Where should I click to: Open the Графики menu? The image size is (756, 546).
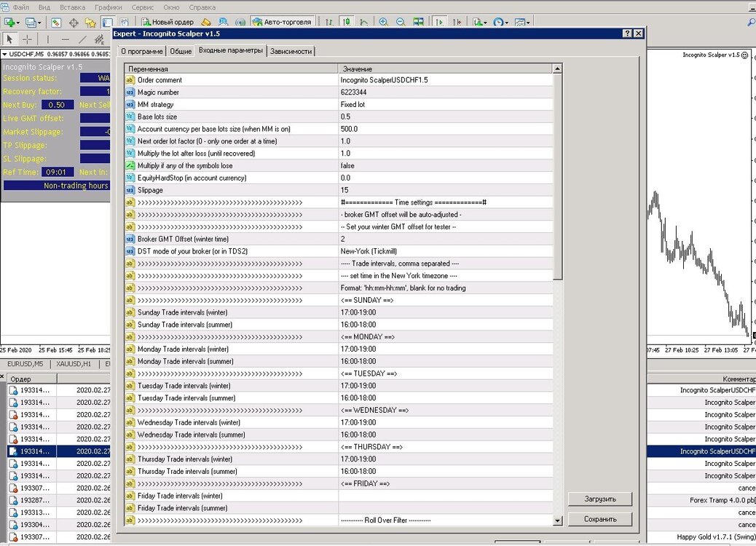point(108,7)
